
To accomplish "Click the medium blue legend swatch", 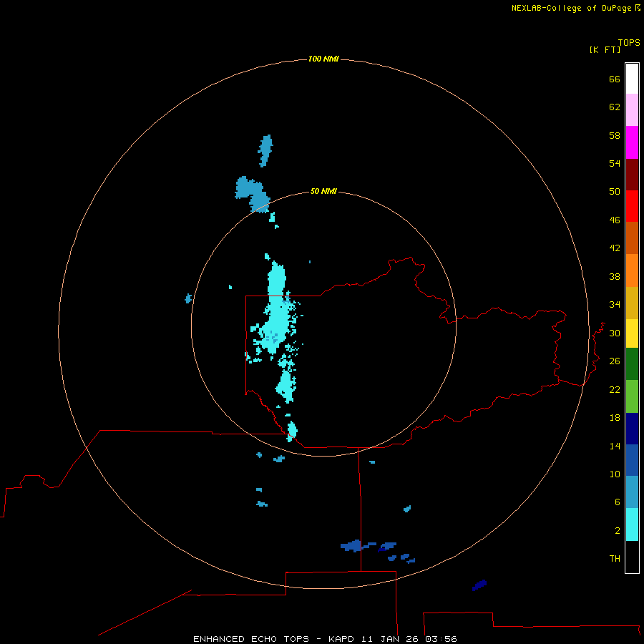I will pyautogui.click(x=632, y=460).
